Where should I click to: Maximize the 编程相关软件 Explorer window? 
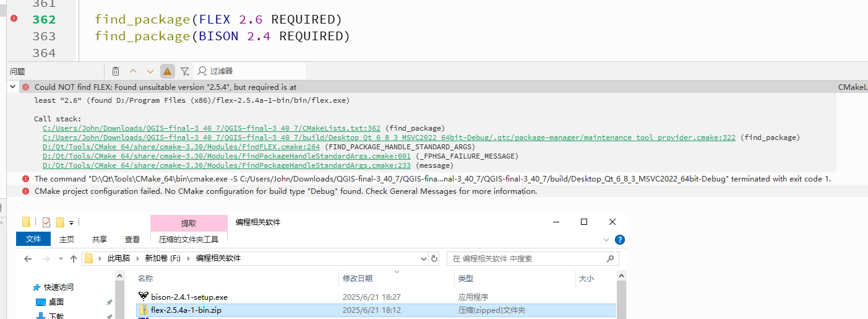click(583, 222)
